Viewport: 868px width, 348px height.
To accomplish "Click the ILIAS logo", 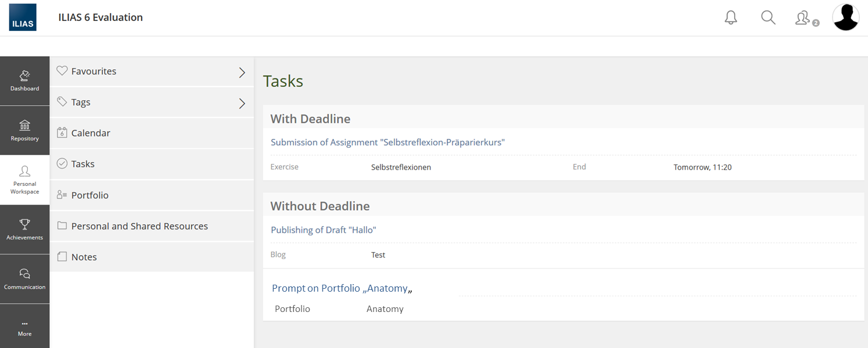I will coord(23,17).
